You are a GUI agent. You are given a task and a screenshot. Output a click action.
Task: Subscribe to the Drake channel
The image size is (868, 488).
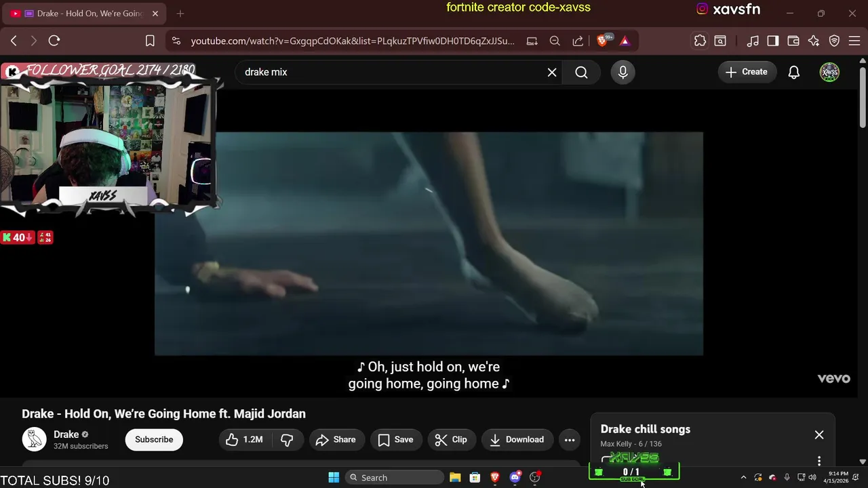point(154,440)
